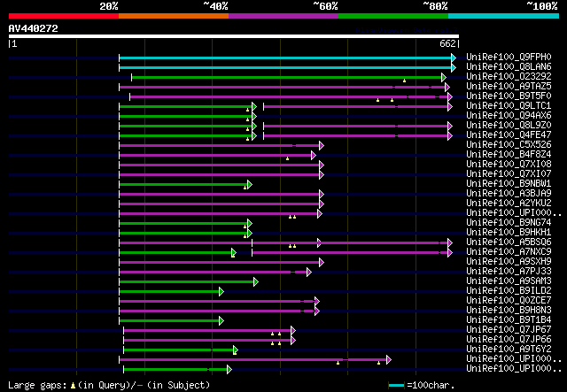567x392 pixels.
Task: Click the yellow gap marker under the B4F8Z4 bar
Action: (287, 158)
